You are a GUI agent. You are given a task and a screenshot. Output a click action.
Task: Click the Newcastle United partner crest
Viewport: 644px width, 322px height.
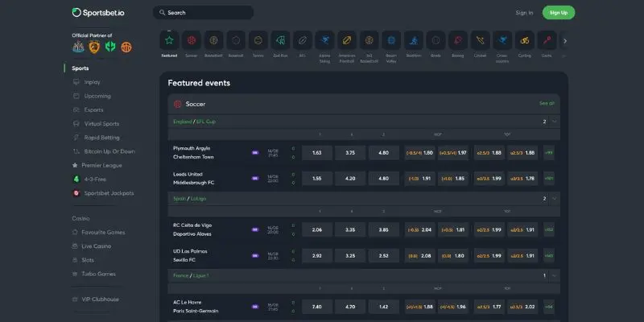coord(78,47)
